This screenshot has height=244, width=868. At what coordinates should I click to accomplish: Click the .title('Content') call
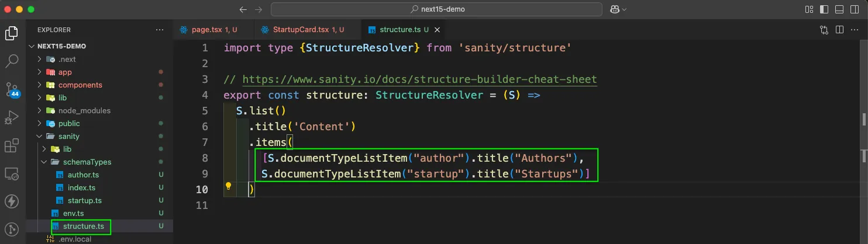click(302, 127)
